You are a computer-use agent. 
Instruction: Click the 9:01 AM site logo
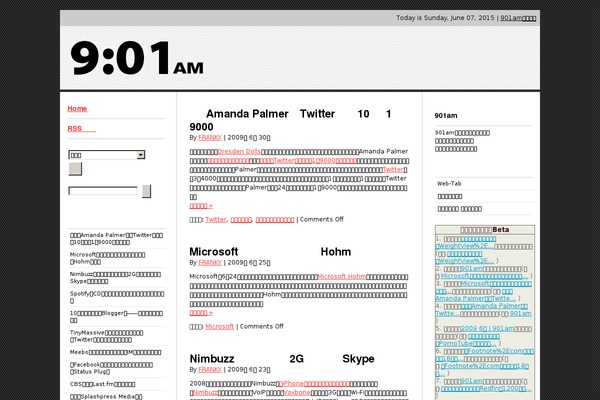tap(137, 58)
